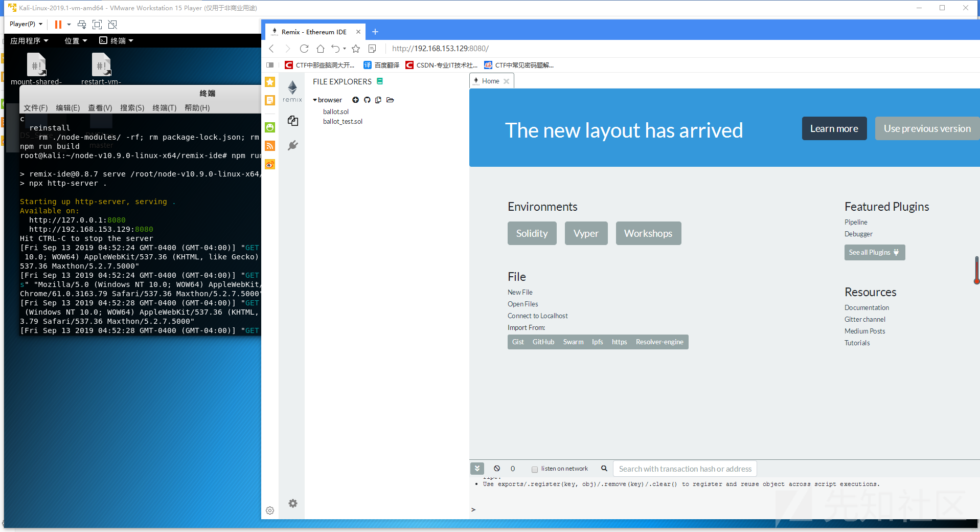The height and width of the screenshot is (532, 980).
Task: Import a file from GitHub
Action: point(543,342)
